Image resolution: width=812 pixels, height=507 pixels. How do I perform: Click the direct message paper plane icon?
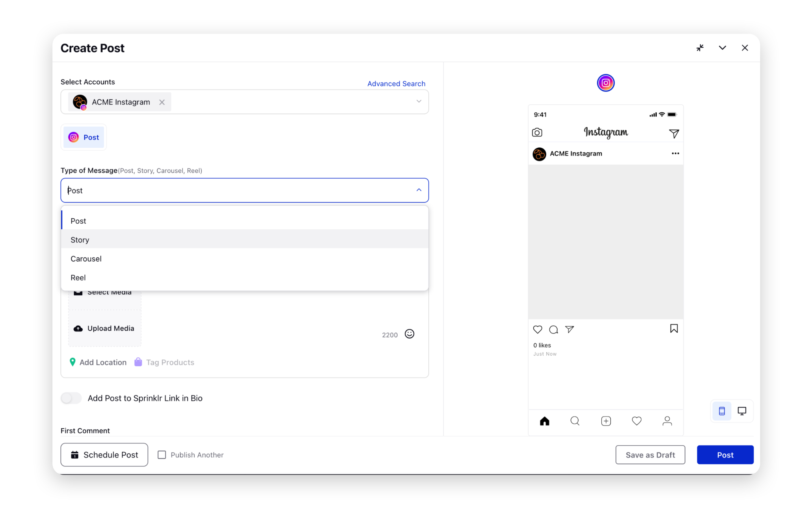pos(570,330)
